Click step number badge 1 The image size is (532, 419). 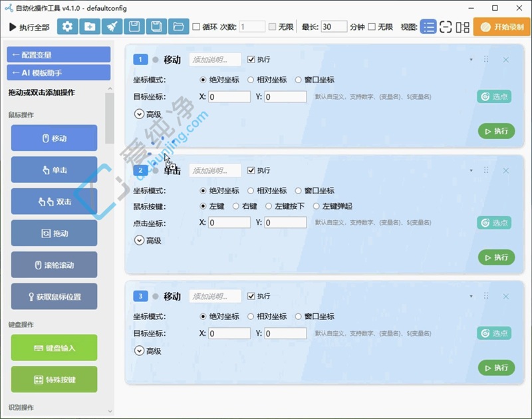140,59
